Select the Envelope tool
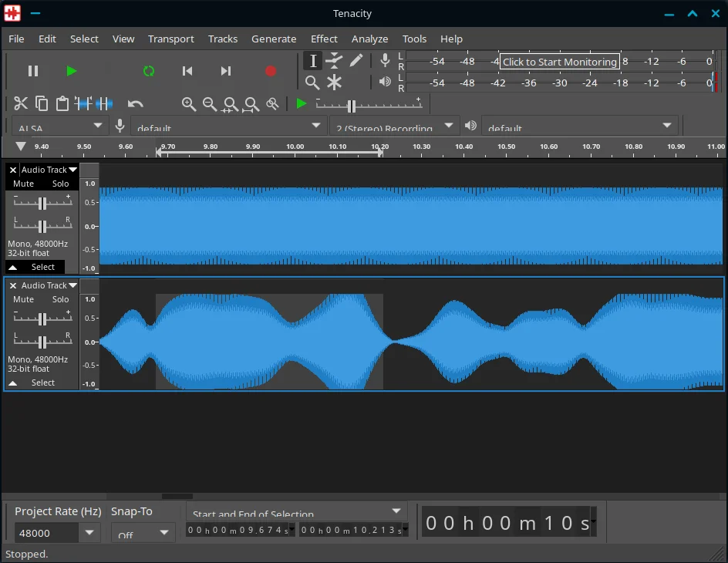This screenshot has width=728, height=563. tap(334, 61)
